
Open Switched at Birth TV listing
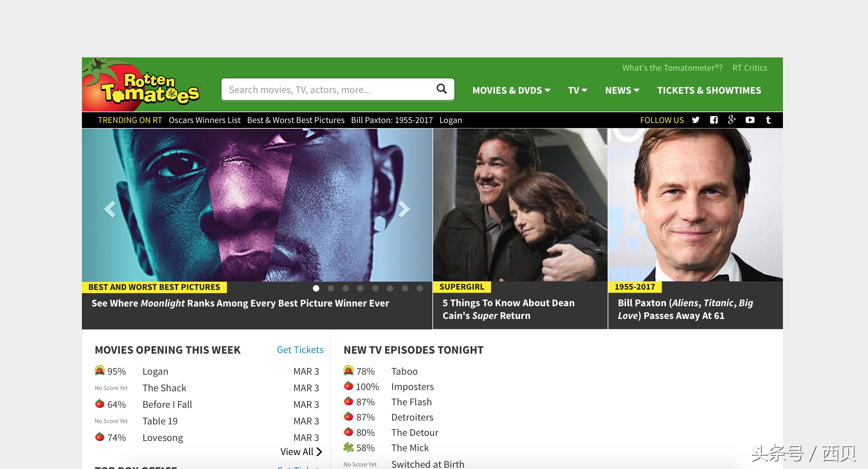pos(428,464)
